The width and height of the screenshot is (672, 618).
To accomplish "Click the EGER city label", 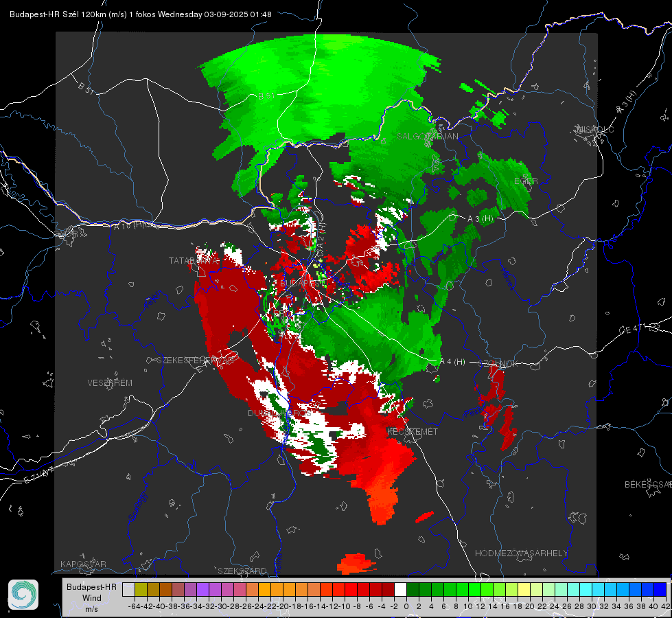I will 526,181.
